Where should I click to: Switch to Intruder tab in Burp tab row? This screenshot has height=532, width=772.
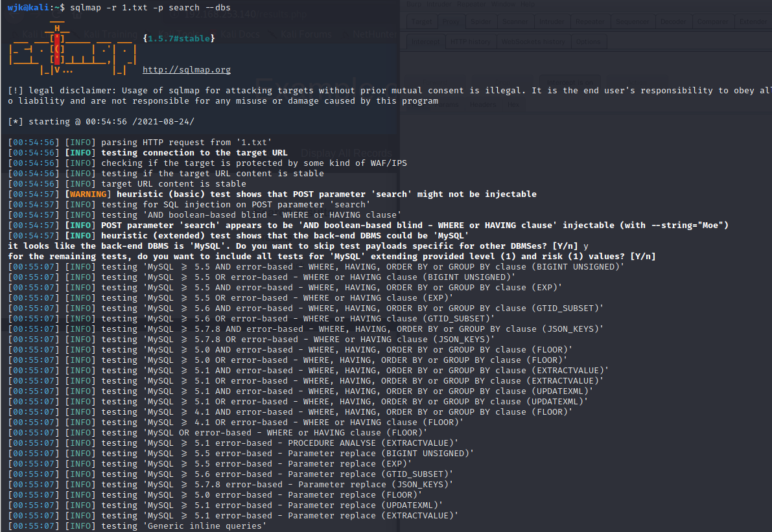click(552, 21)
